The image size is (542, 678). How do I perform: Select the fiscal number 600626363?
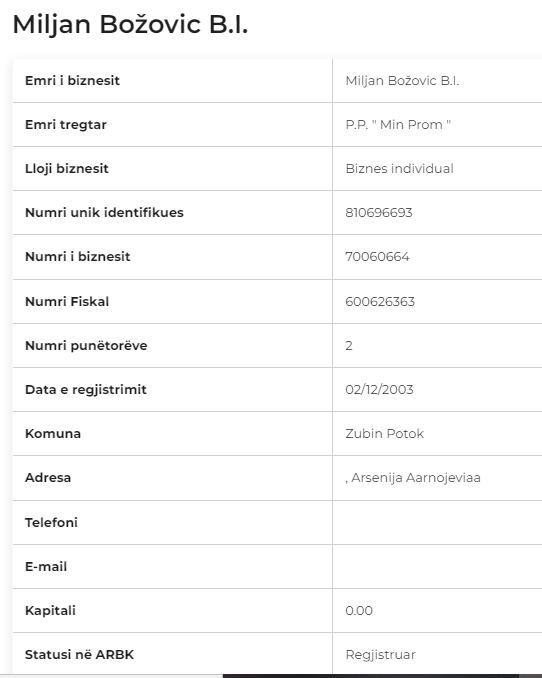(x=380, y=301)
